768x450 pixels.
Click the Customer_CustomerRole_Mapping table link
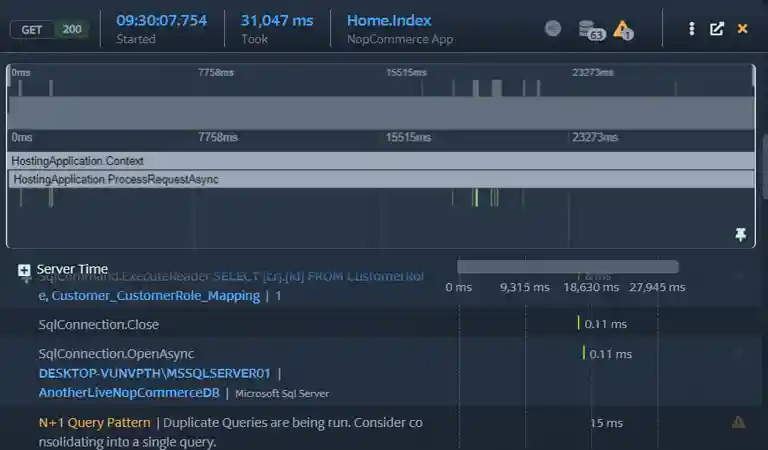(x=156, y=296)
